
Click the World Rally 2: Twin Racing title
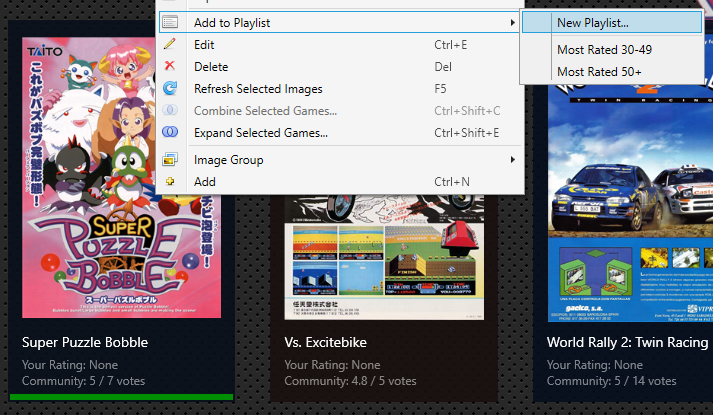pyautogui.click(x=628, y=342)
